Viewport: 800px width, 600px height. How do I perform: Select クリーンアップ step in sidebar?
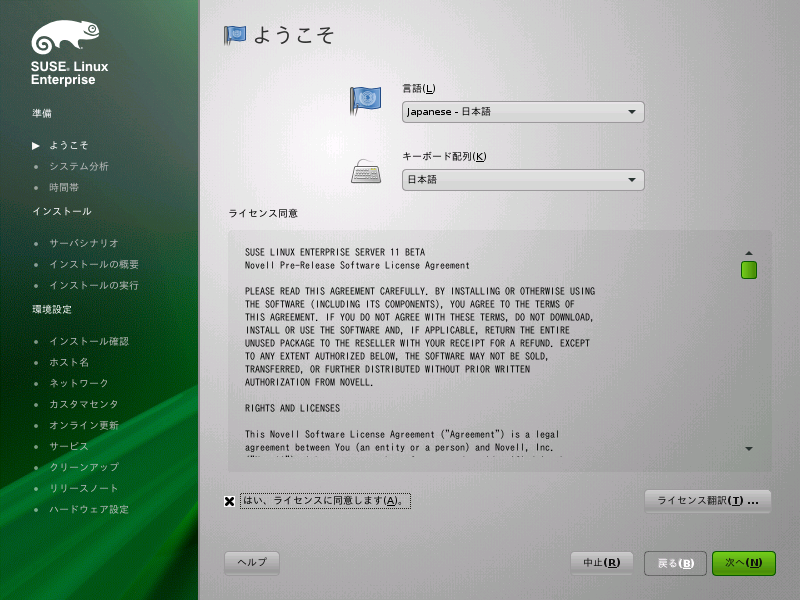(x=84, y=467)
